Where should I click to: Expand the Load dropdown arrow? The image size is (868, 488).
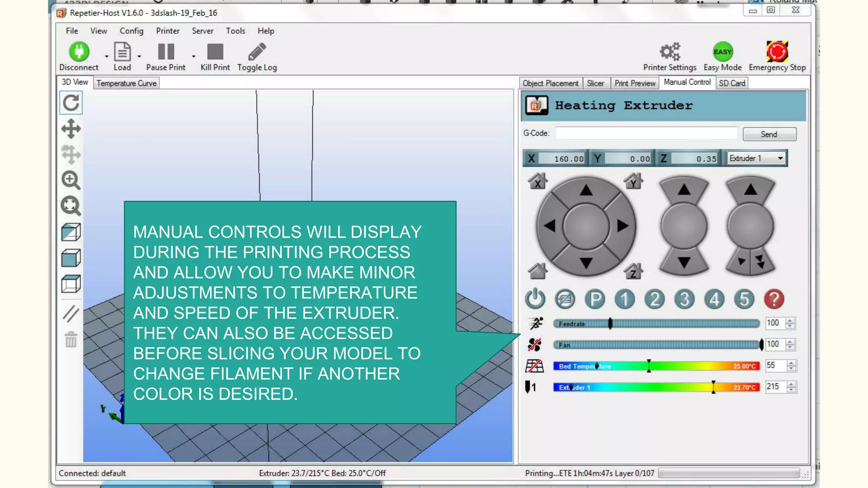pyautogui.click(x=139, y=56)
